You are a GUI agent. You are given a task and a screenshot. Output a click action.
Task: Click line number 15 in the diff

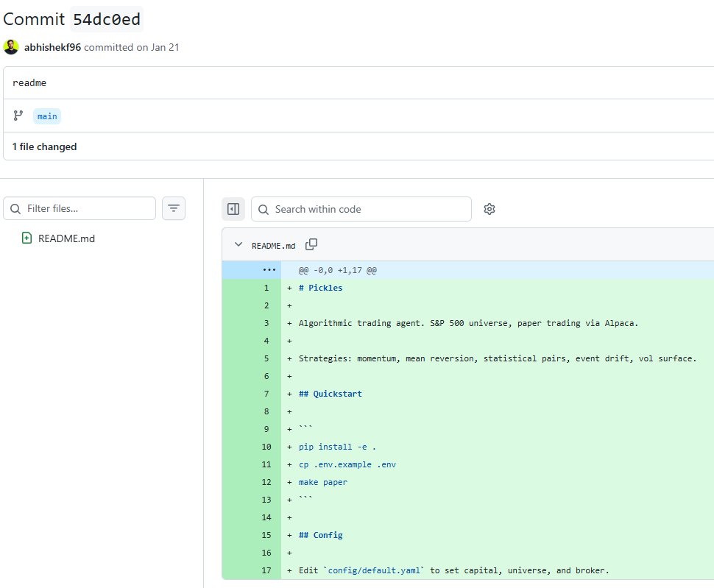point(266,535)
